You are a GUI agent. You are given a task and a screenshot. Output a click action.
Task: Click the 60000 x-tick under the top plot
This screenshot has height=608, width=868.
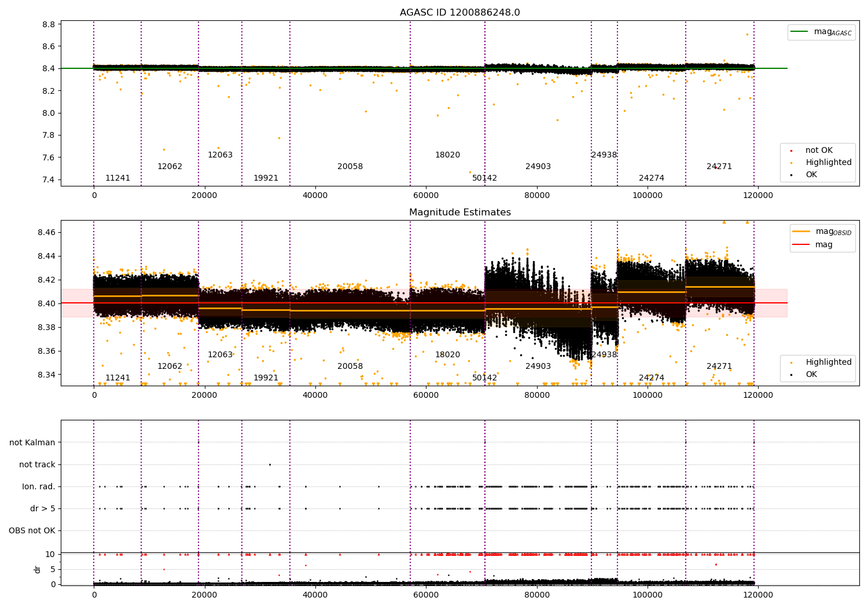click(x=426, y=196)
